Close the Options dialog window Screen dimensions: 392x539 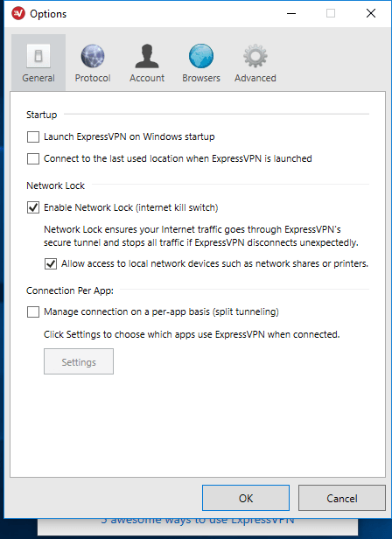371,13
